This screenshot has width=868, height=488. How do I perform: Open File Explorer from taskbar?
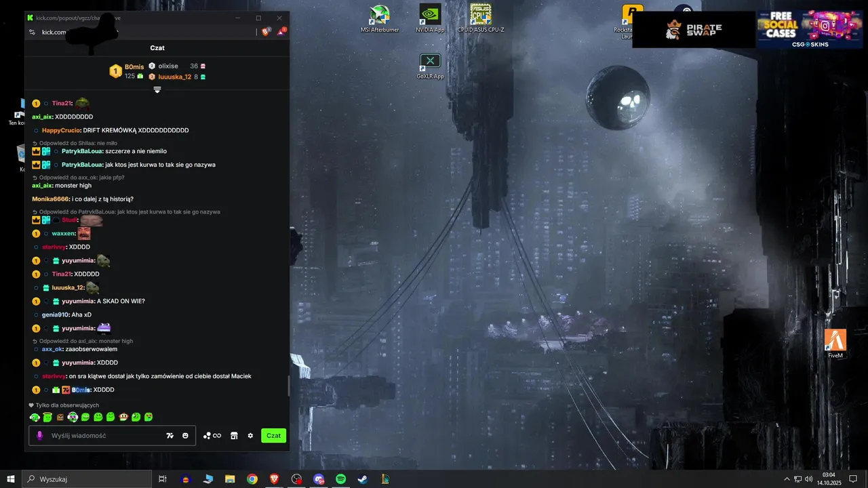(230, 479)
